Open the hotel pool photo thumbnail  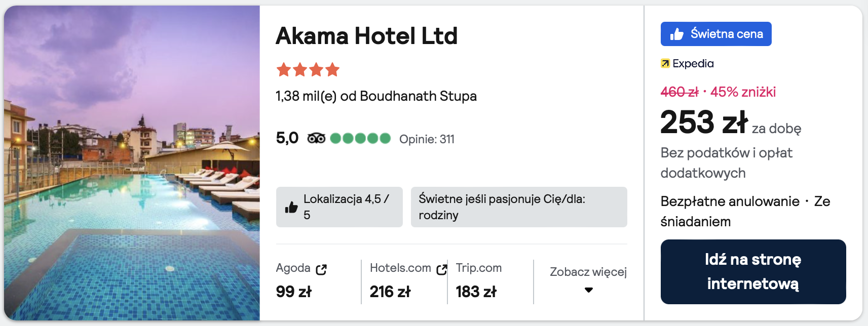132,163
